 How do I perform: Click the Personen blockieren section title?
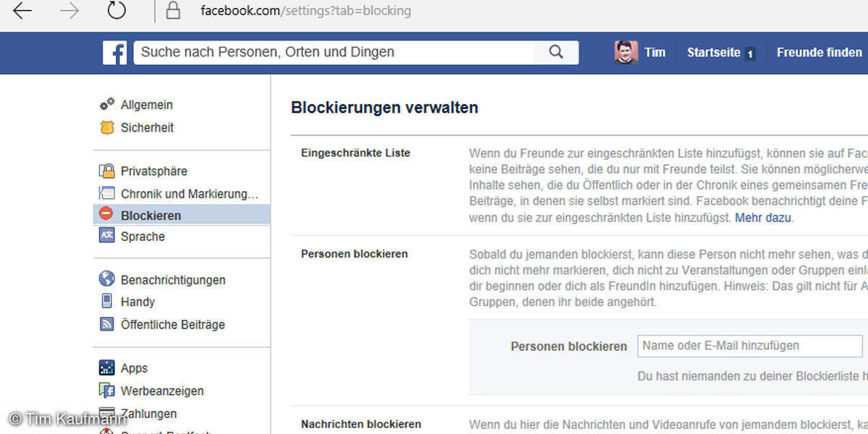(354, 254)
